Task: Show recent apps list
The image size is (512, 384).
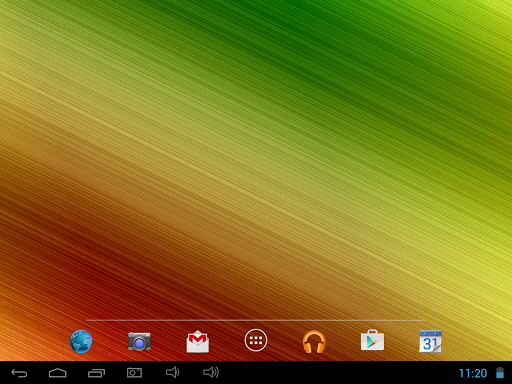Action: [x=96, y=373]
